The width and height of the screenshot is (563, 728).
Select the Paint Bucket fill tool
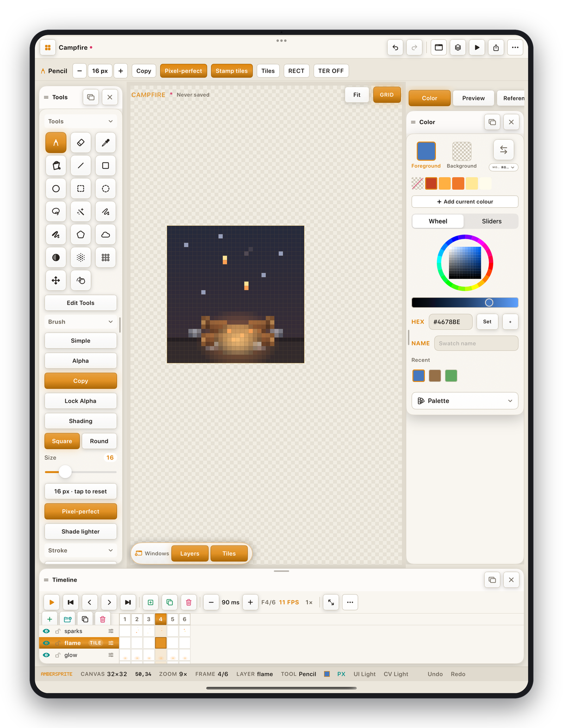click(x=56, y=166)
